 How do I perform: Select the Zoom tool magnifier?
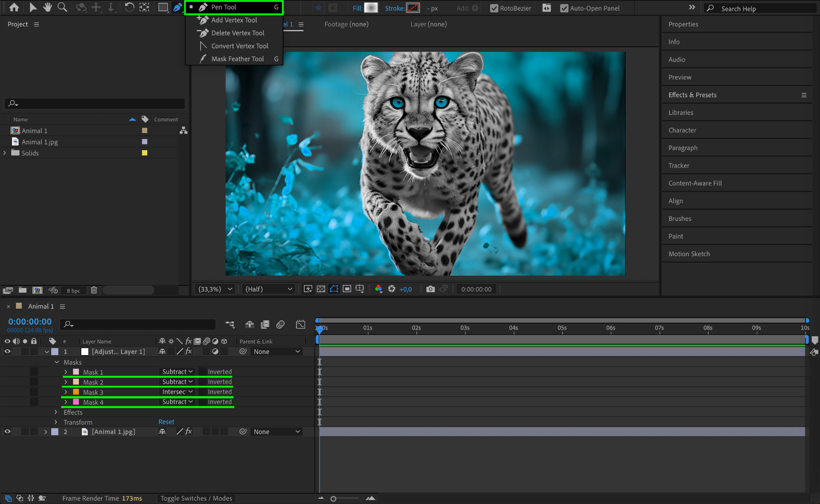(x=62, y=7)
